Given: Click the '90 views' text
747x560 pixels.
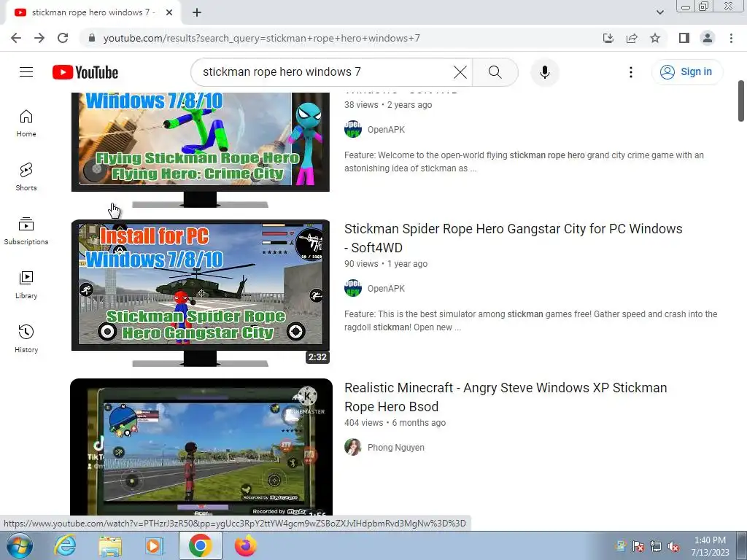Looking at the screenshot, I should [361, 264].
